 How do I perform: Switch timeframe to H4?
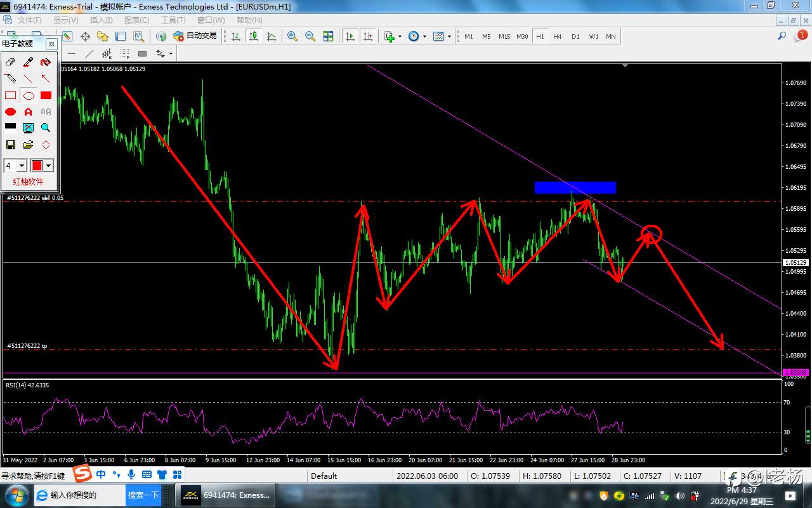tap(557, 36)
